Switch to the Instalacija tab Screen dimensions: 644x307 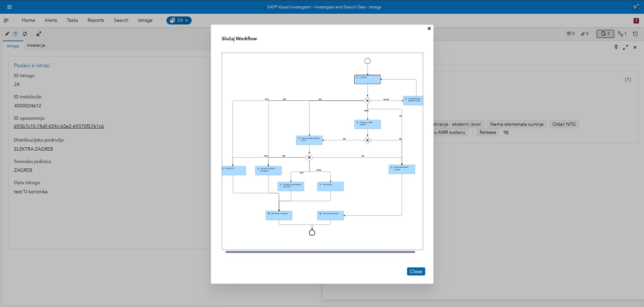coord(36,45)
